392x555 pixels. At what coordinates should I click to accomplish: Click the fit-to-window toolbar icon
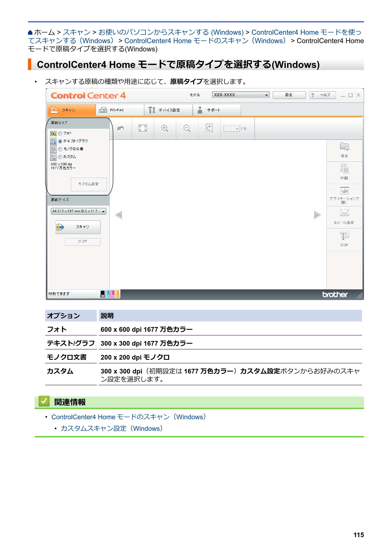coord(143,128)
